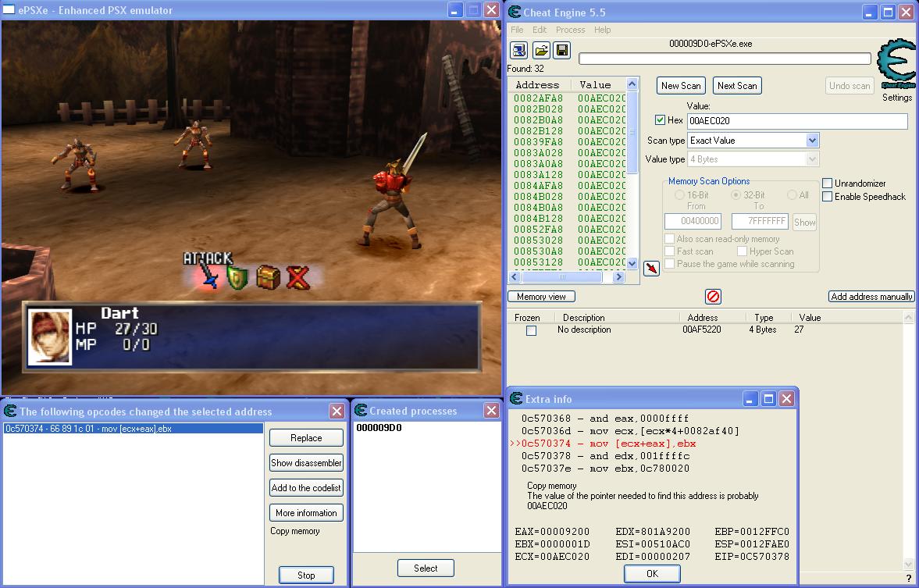Click results list scroll-right arrow

pyautogui.click(x=619, y=276)
